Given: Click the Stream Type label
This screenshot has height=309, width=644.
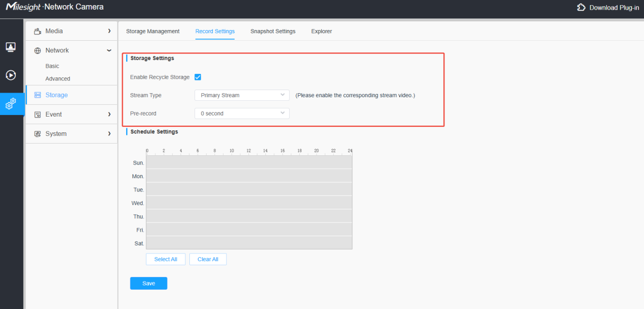Looking at the screenshot, I should point(146,95).
